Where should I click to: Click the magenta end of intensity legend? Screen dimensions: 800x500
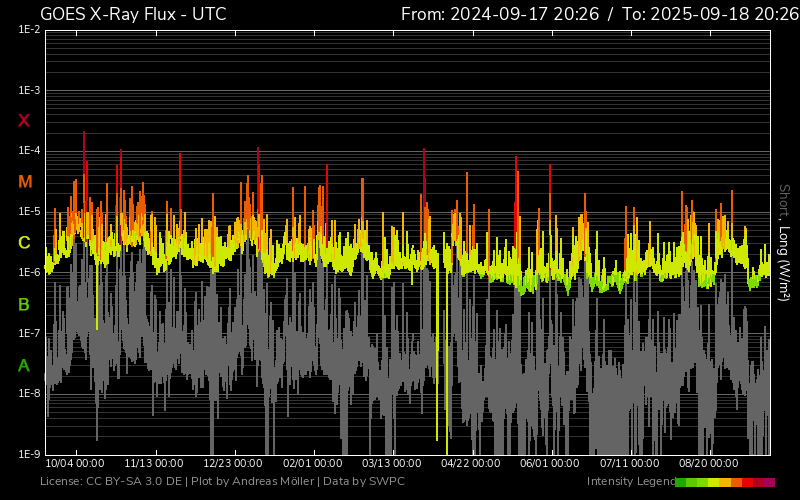pyautogui.click(x=768, y=482)
